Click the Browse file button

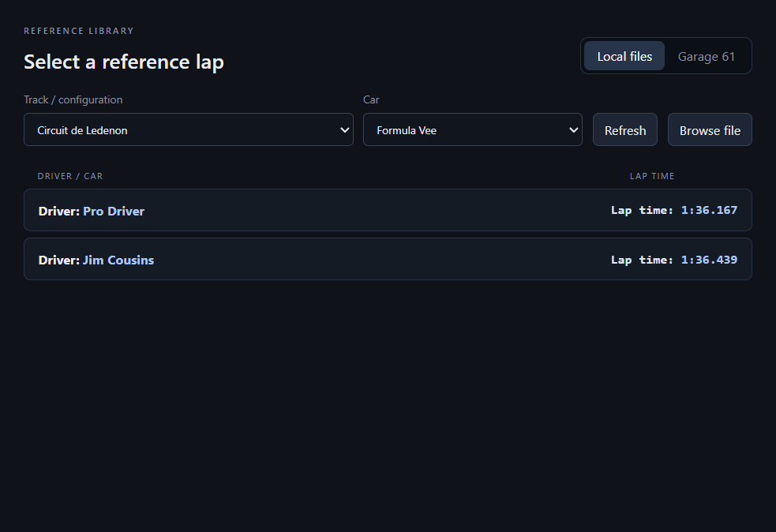pos(710,129)
